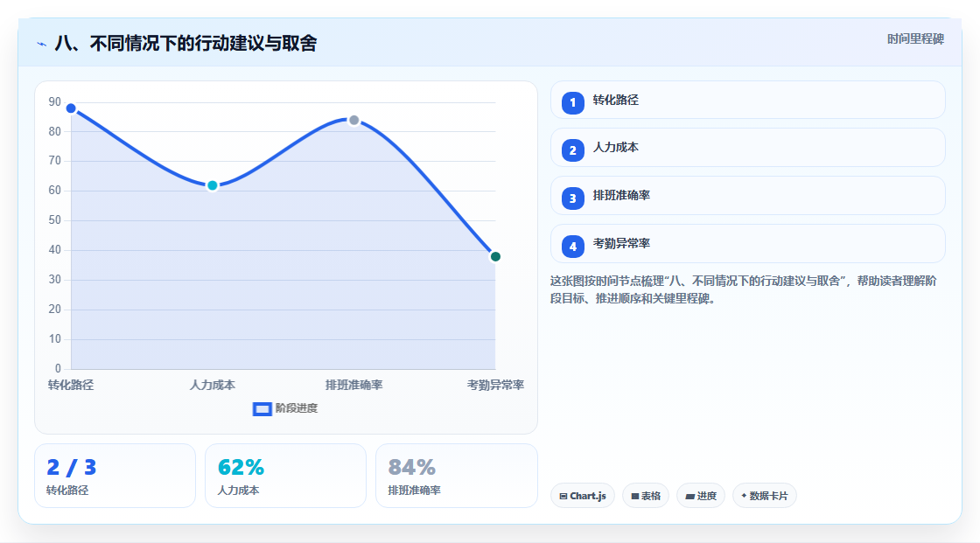This screenshot has height=543, width=980.
Task: Click the dark green point at 考勤异常率
Action: tap(495, 257)
